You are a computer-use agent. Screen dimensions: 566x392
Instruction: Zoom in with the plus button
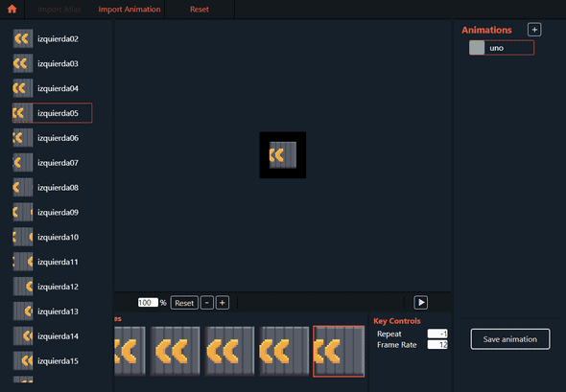coord(223,303)
